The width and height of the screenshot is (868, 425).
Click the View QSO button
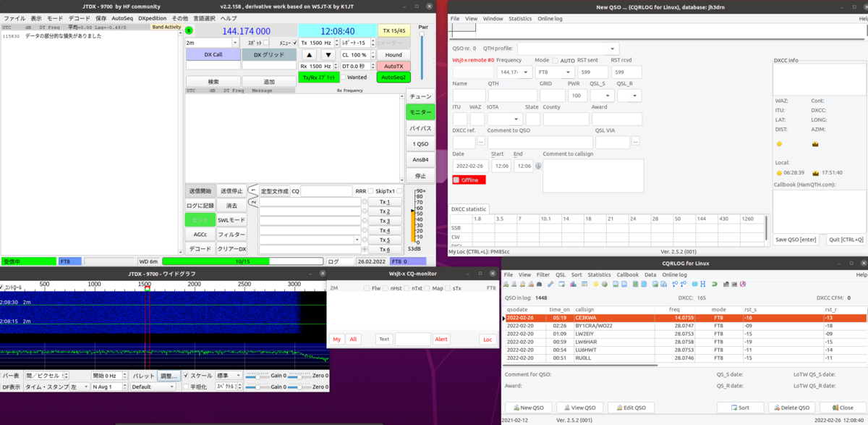pos(578,408)
